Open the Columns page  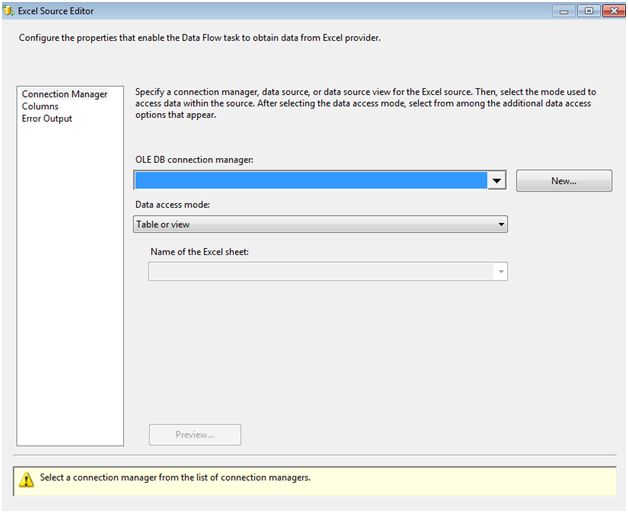(x=40, y=107)
